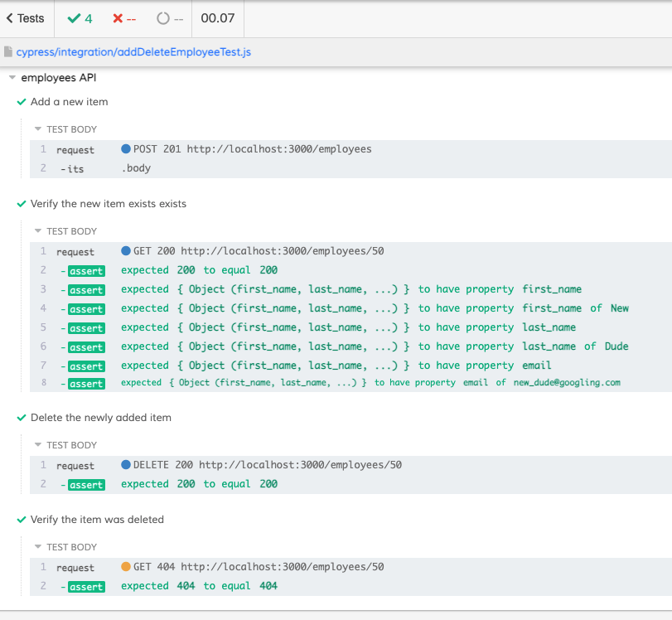Click the green check beside 'Delete the newly added item'
The width and height of the screenshot is (672, 620).
[22, 418]
